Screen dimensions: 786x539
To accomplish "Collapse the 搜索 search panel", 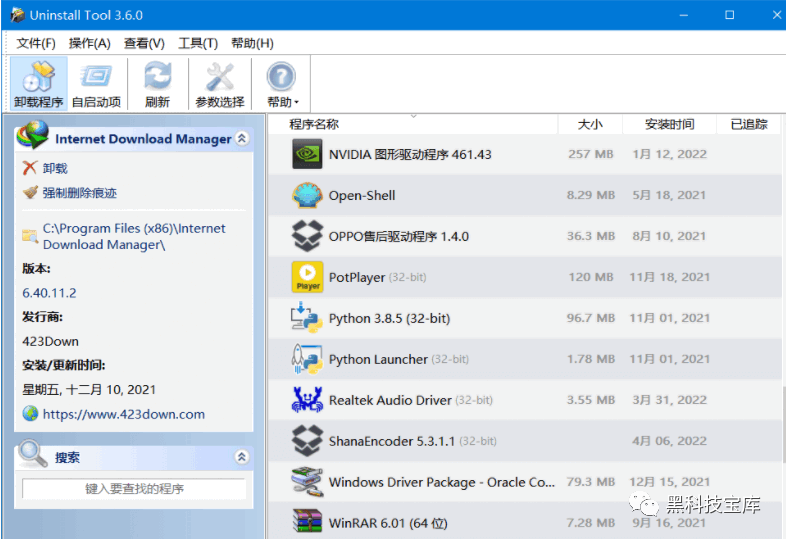I will tap(241, 457).
